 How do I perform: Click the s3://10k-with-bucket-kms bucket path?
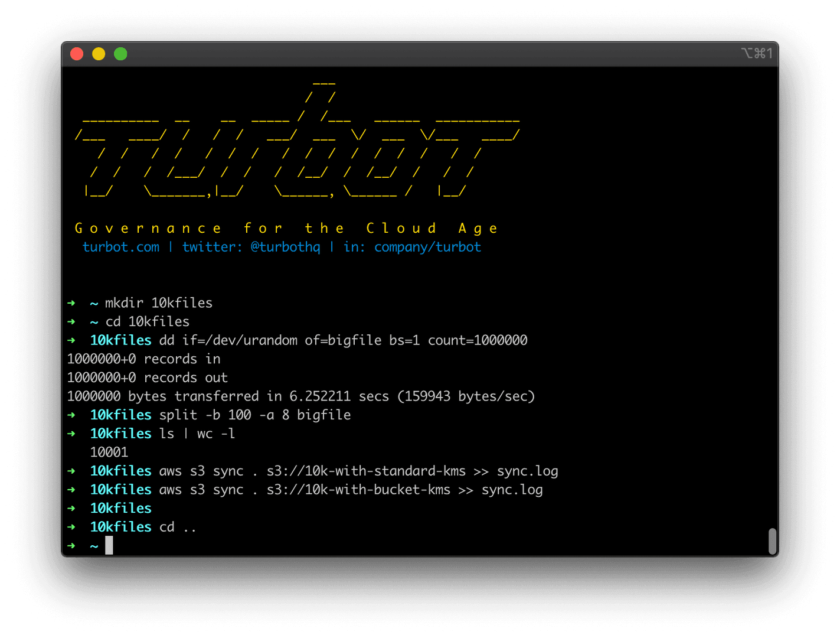[x=358, y=490]
